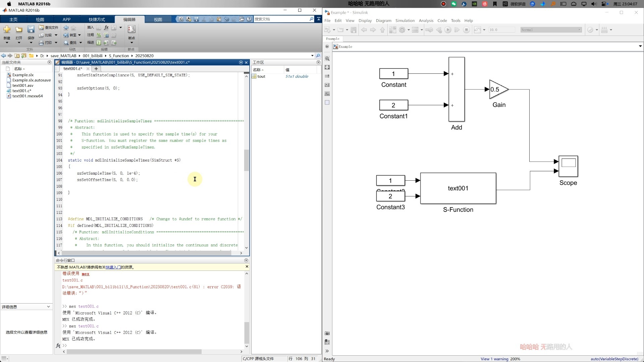The width and height of the screenshot is (644, 362).
Task: Click Fit to View palette icon
Action: tap(327, 67)
